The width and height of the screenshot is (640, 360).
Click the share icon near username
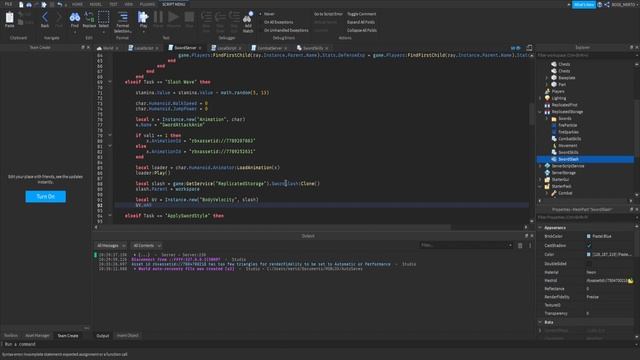pyautogui.click(x=607, y=4)
